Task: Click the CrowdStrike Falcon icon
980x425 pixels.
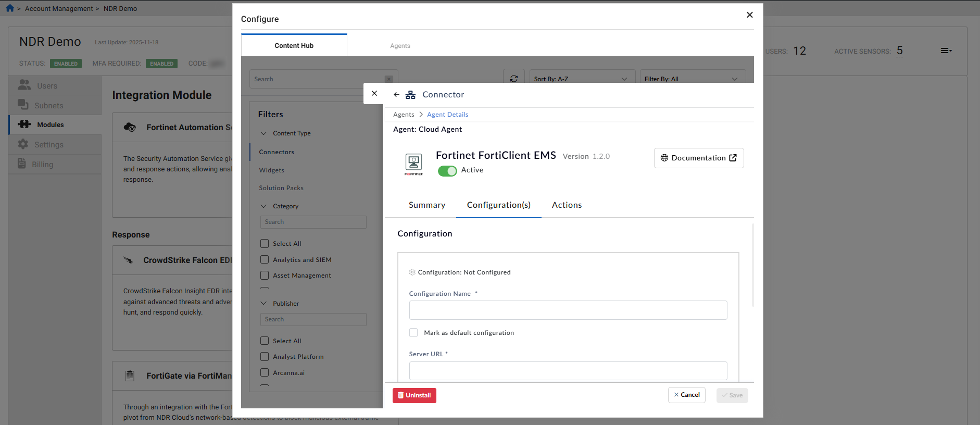Action: [128, 260]
